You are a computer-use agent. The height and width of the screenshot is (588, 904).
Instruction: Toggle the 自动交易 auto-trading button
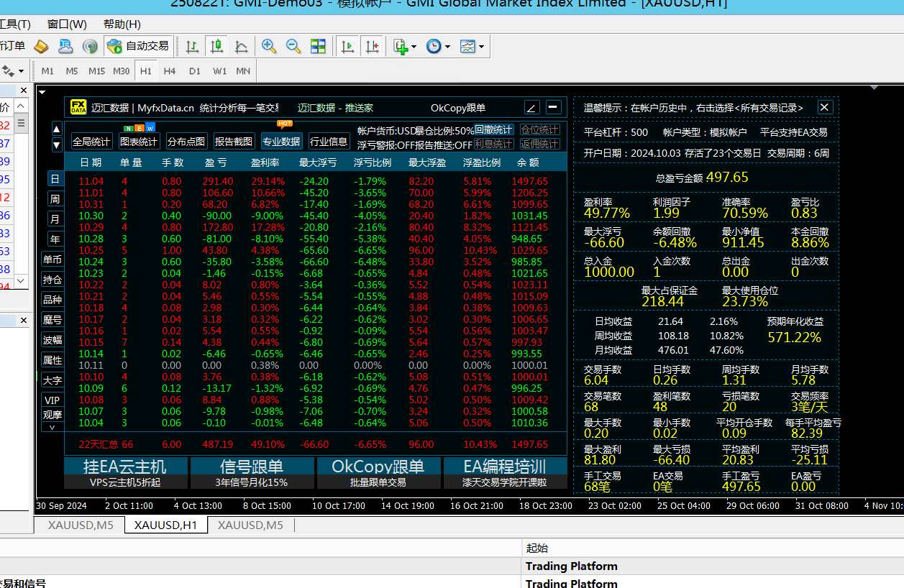[137, 47]
